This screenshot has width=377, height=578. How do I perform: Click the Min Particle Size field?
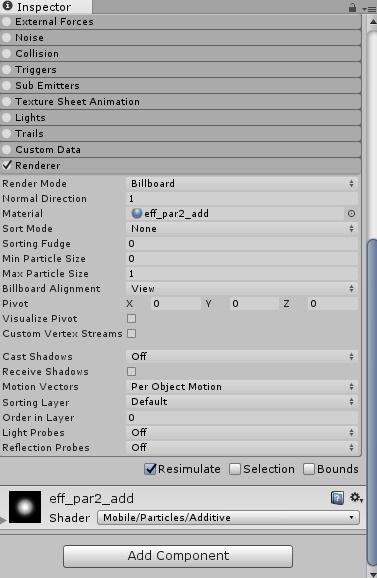(242, 259)
